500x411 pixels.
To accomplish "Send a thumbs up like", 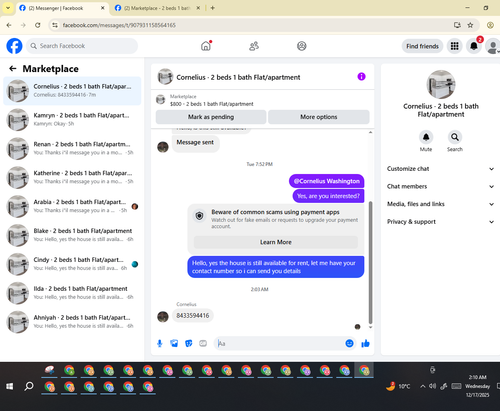I will click(x=365, y=343).
